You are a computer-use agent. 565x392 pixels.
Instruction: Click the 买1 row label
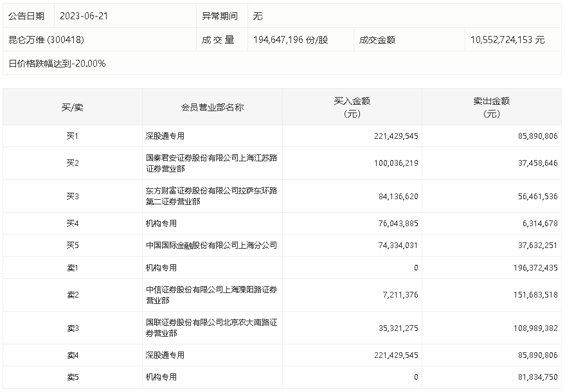click(73, 136)
